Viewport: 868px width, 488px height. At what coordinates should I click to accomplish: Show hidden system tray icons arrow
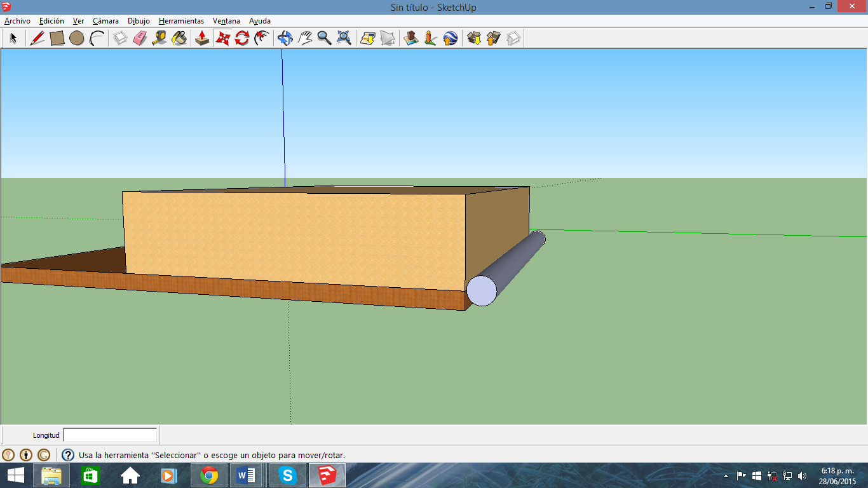click(x=726, y=476)
